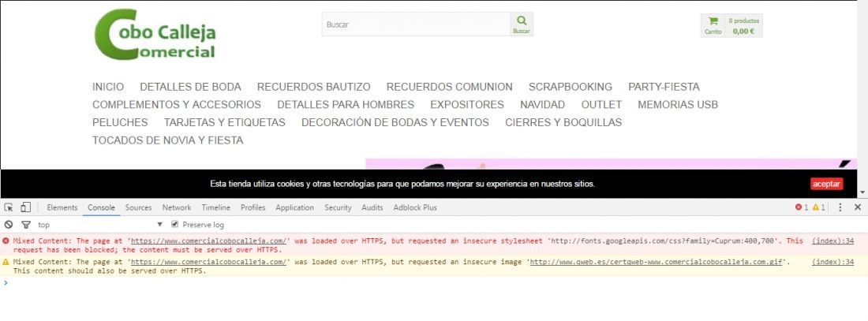Open the Profiles tab

click(253, 207)
